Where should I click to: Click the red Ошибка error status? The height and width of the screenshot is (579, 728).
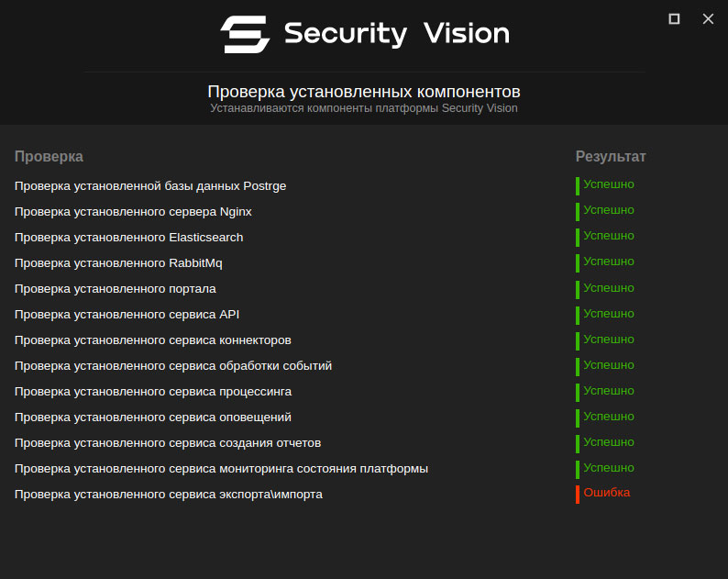coord(606,493)
